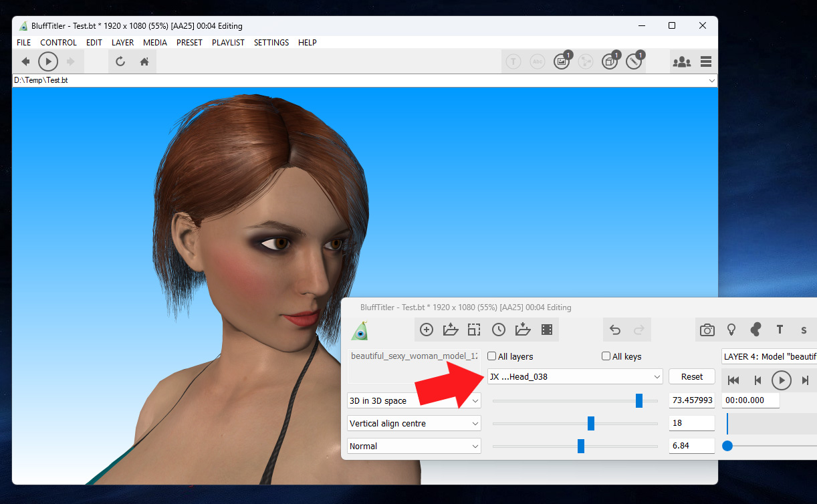Click the home icon in the main toolbar
Screen dimensions: 817x504
[x=144, y=61]
